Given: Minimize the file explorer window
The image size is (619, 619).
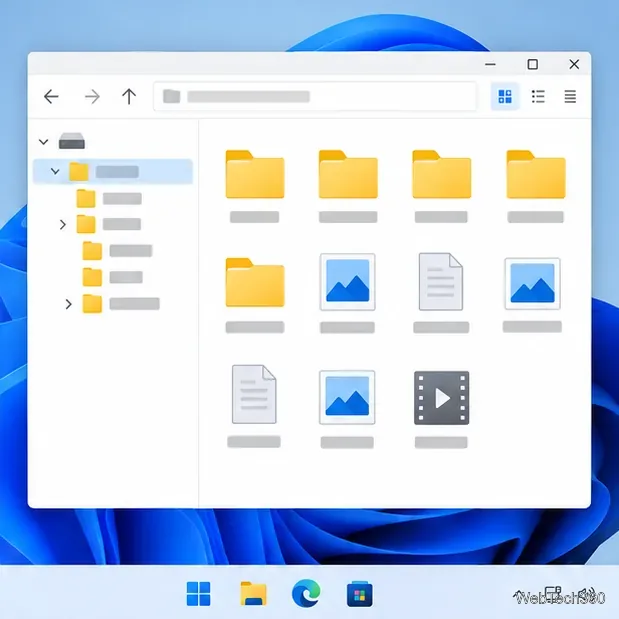Looking at the screenshot, I should tap(490, 64).
